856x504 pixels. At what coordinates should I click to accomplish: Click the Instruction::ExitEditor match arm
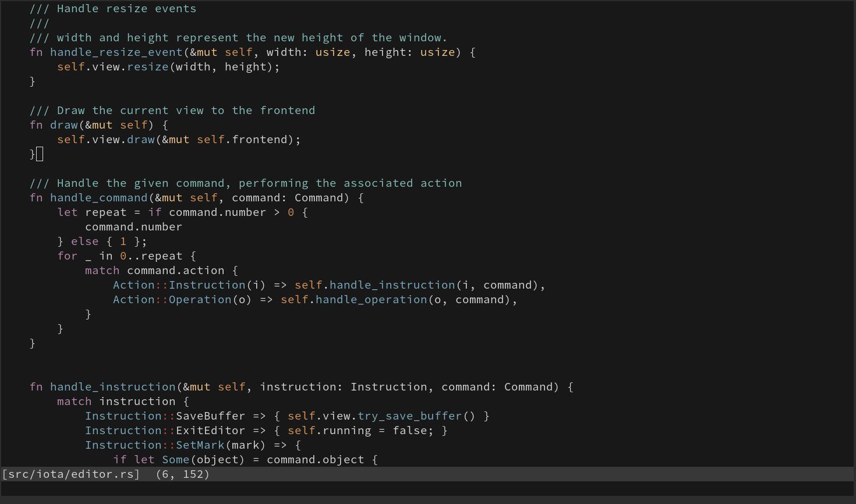coord(266,431)
